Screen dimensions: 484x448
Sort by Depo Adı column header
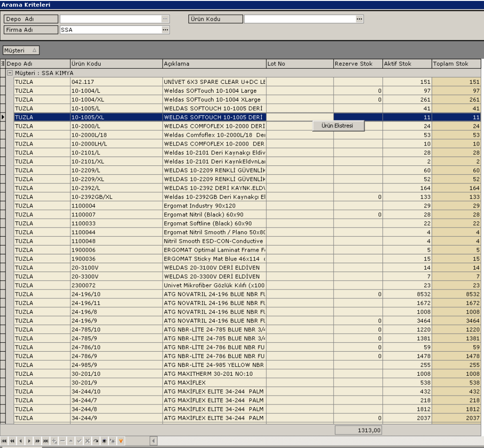coord(38,63)
